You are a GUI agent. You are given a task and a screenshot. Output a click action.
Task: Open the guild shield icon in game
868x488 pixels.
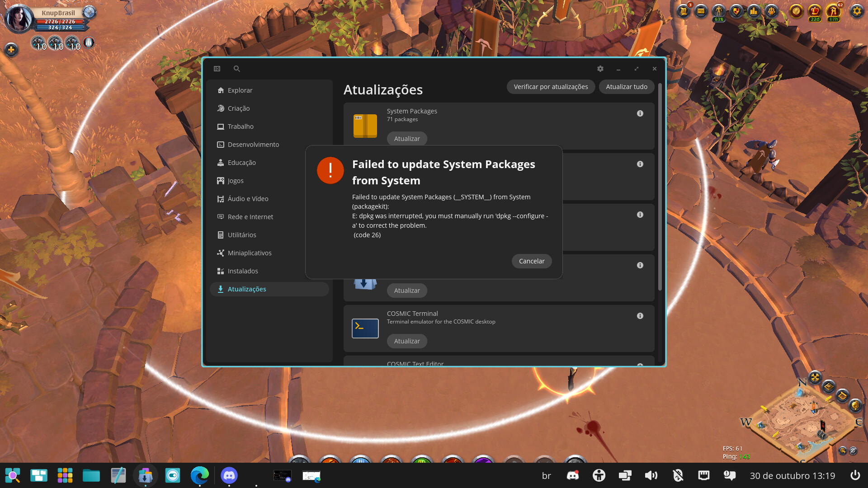tap(736, 11)
